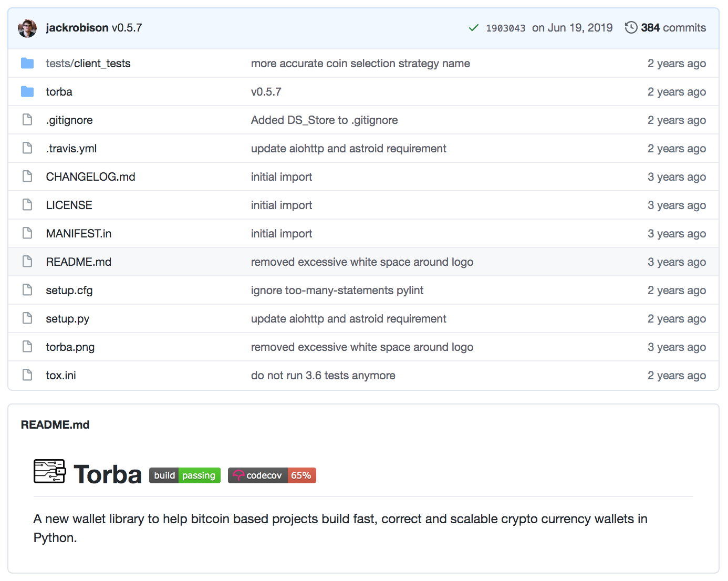728x581 pixels.
Task: Open the codecov 65% badge
Action: pos(272,475)
